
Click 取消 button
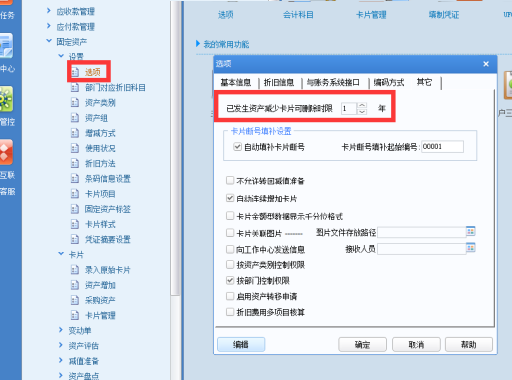[416, 345]
